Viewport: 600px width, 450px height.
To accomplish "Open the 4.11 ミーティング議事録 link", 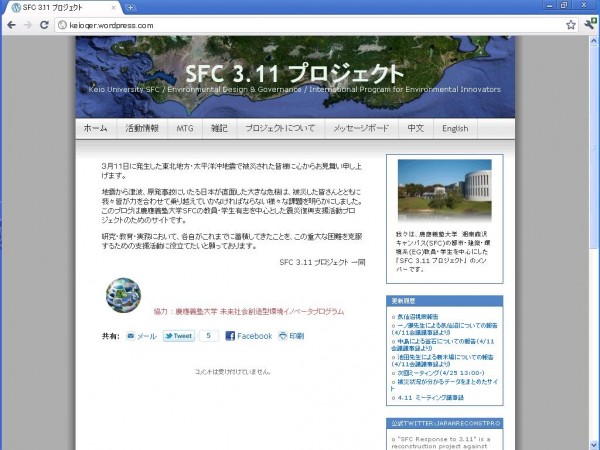I will click(430, 398).
